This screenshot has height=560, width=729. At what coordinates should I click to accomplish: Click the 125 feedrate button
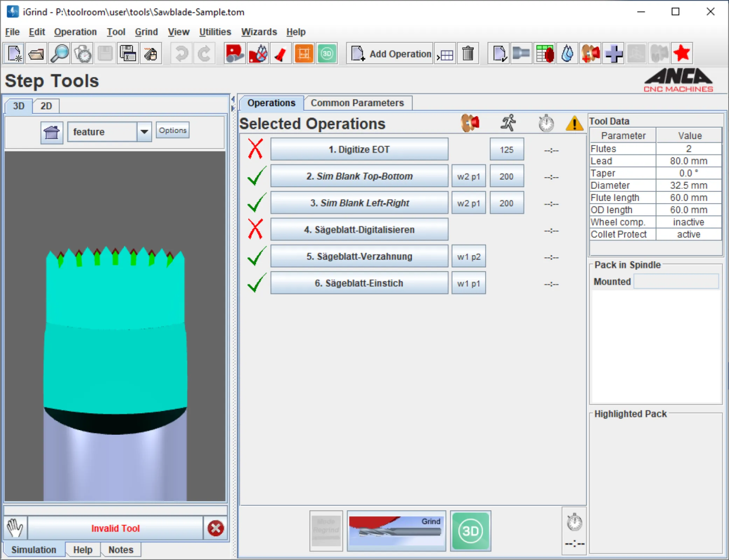[x=506, y=149]
